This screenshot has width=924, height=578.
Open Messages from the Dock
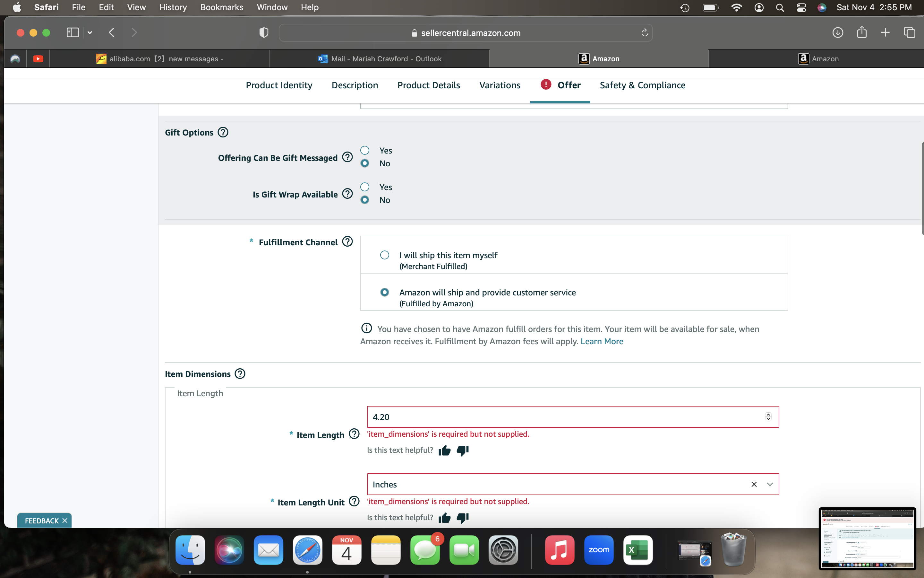(x=425, y=550)
